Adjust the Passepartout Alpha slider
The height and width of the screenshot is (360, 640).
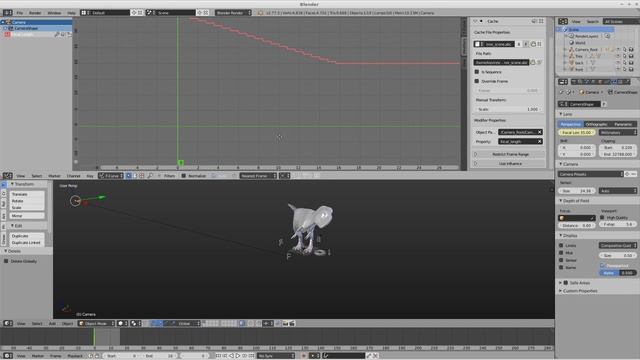click(618, 273)
